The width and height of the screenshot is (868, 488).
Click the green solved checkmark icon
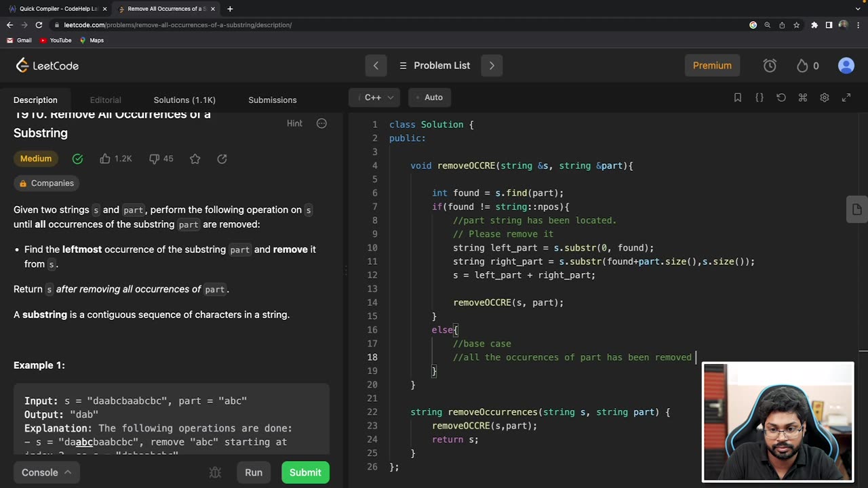tap(78, 159)
